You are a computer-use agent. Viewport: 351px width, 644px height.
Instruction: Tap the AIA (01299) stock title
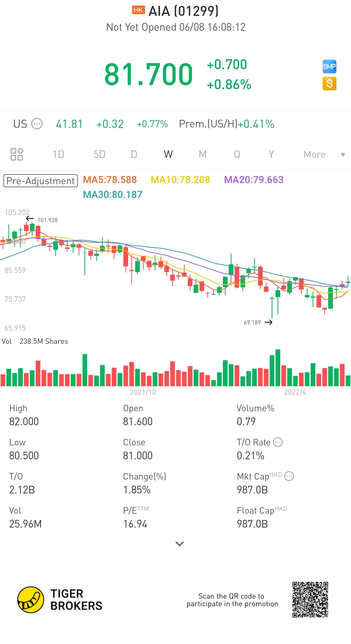point(183,11)
